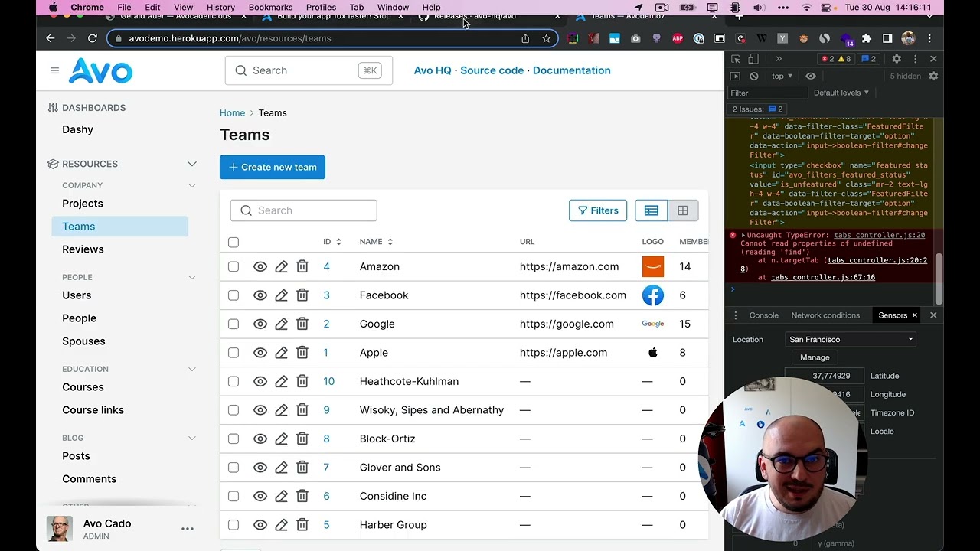Toggle the sidebar hamburger menu
This screenshot has width=980, height=551.
54,70
